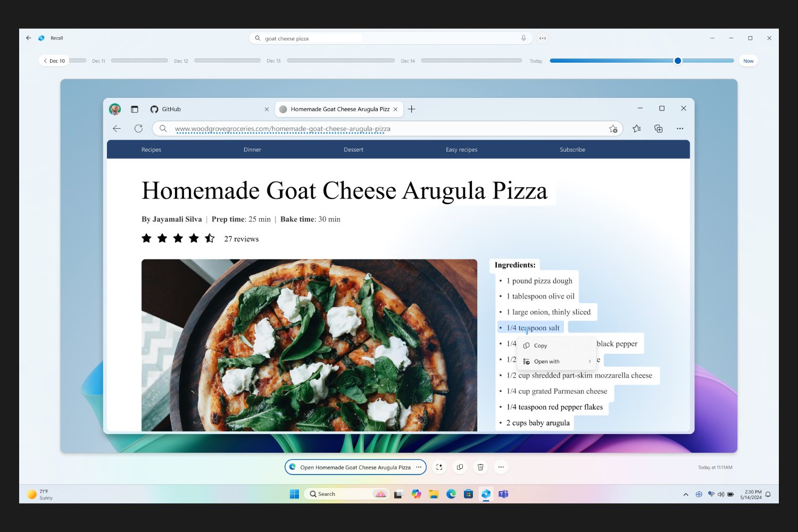
Task: Close the Homemade Goat Cheese tab
Action: pyautogui.click(x=395, y=109)
